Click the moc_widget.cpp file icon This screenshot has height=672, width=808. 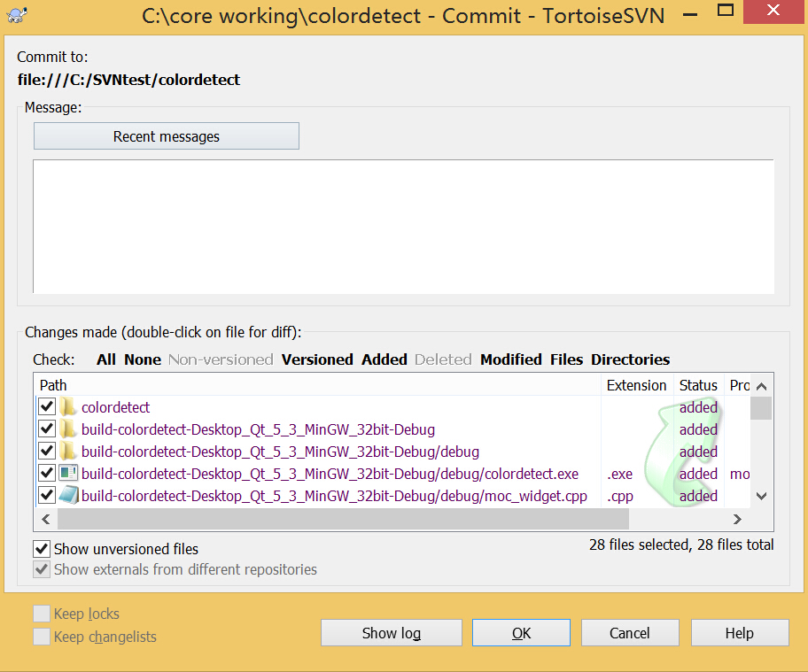(68, 496)
